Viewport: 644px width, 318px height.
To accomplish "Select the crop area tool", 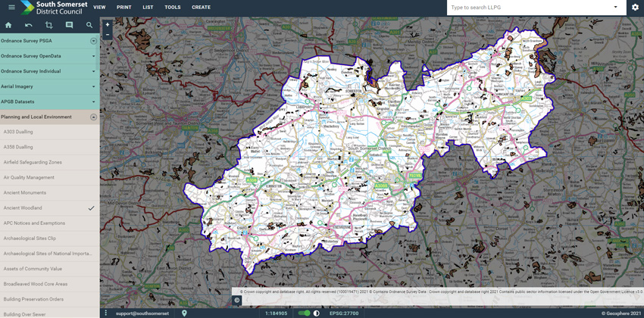I will (x=49, y=25).
